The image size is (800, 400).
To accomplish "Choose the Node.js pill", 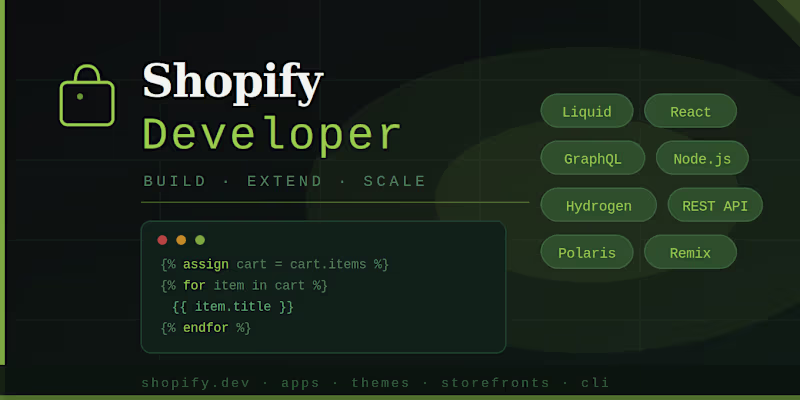I will (702, 158).
